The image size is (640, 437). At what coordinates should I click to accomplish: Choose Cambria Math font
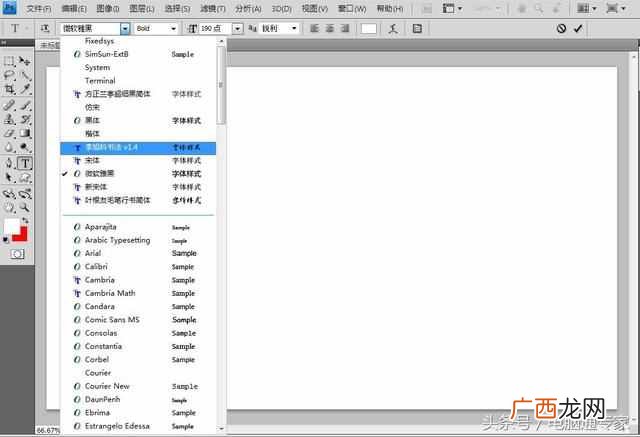point(138,293)
